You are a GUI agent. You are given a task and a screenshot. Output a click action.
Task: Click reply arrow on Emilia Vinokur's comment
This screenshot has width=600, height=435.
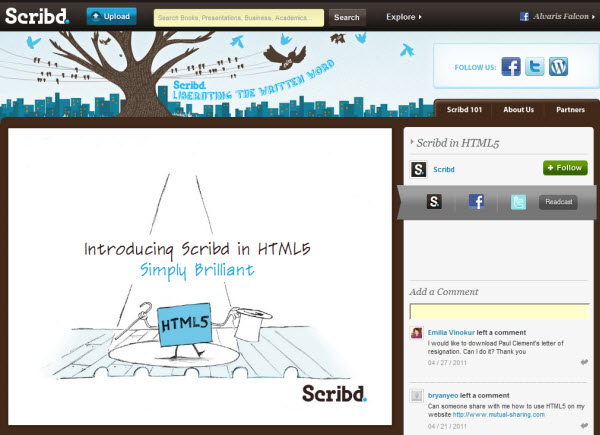point(584,362)
